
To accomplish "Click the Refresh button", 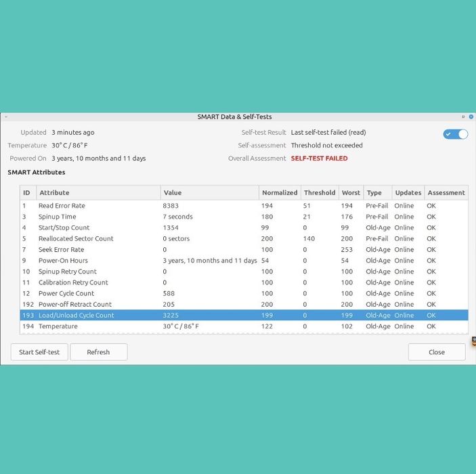I will pyautogui.click(x=99, y=352).
